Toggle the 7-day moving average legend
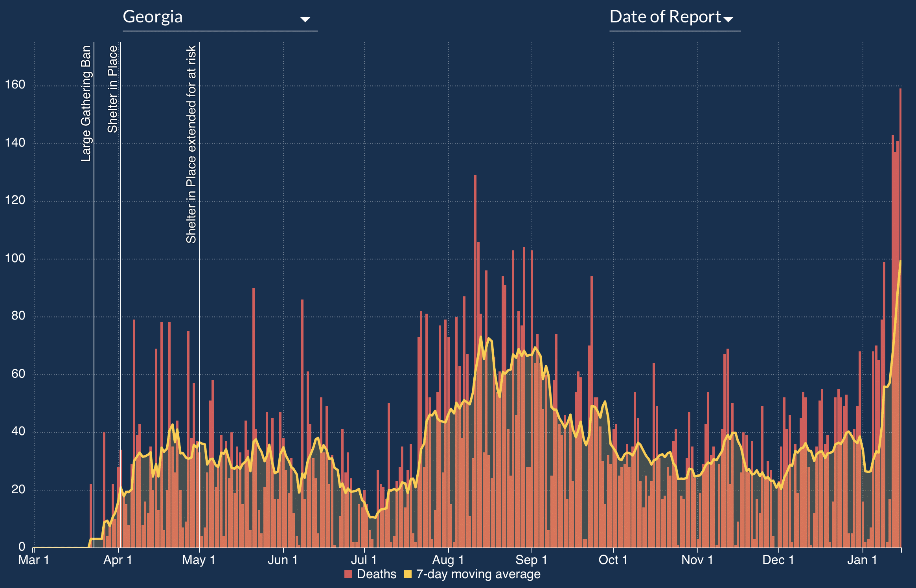Image resolution: width=916 pixels, height=588 pixels. coord(478,574)
